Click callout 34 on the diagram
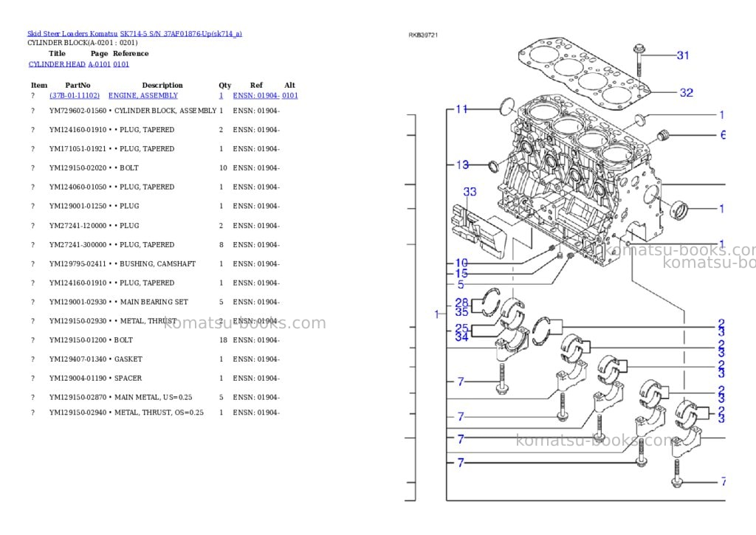 pos(461,337)
